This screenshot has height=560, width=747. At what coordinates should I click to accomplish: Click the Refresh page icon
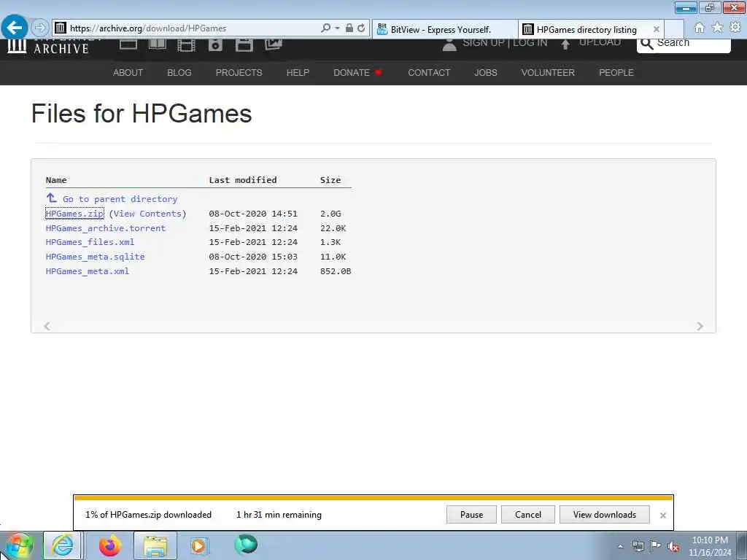pos(361,28)
